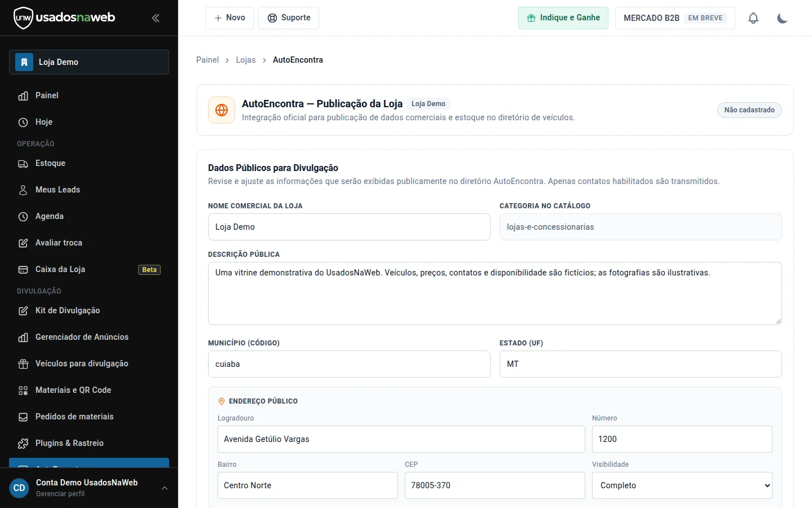The width and height of the screenshot is (812, 508).
Task: Expand the Conta Demo profile menu chevron
Action: [x=165, y=488]
